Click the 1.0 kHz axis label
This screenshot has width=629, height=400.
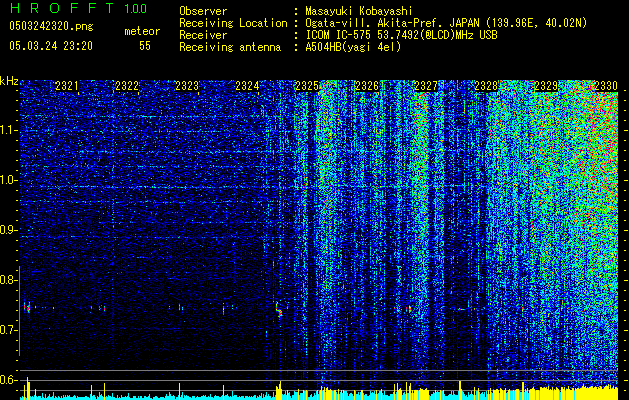(x=8, y=180)
